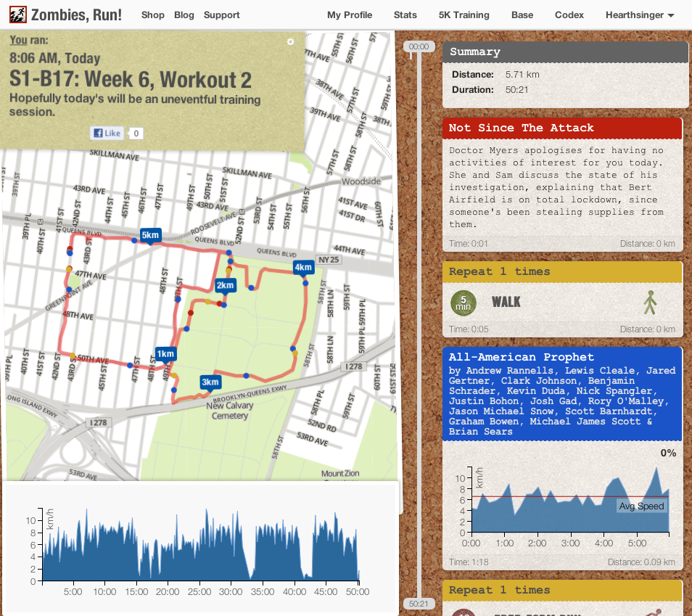The height and width of the screenshot is (616, 692).
Task: Click the green 5 min badge icon
Action: coord(464,303)
